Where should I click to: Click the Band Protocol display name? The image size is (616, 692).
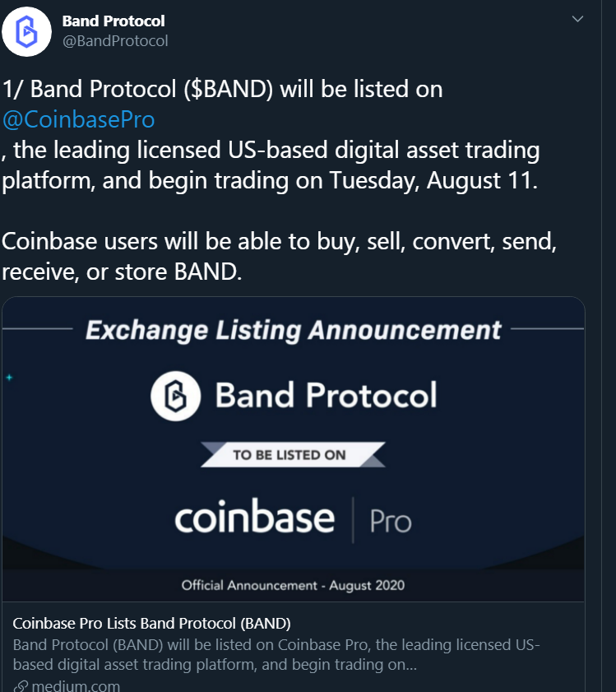pos(113,21)
